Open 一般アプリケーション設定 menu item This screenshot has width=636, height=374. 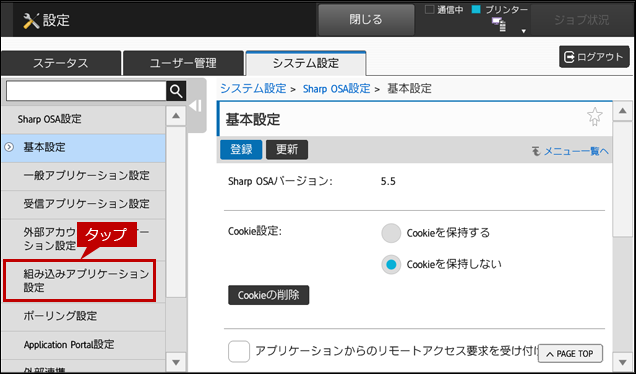tap(83, 176)
